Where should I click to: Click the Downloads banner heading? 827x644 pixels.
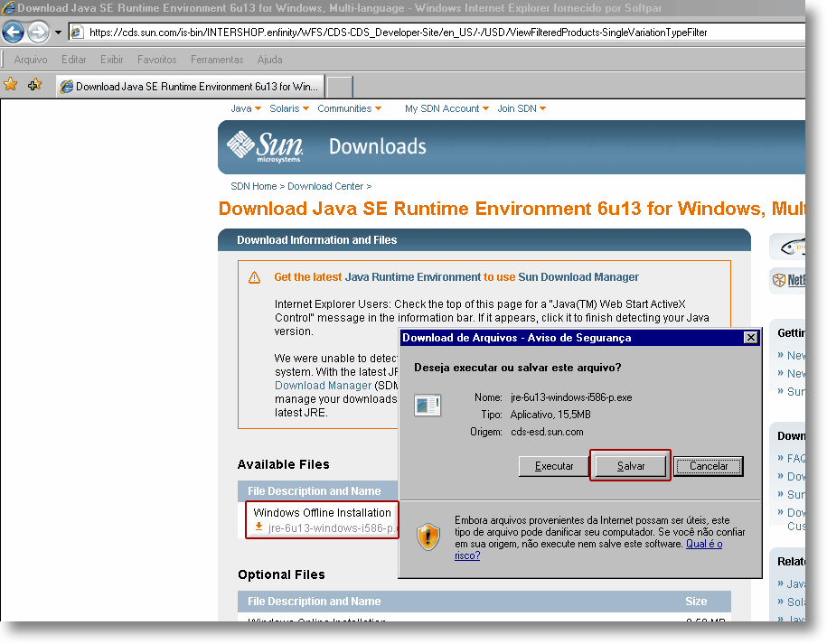click(378, 146)
